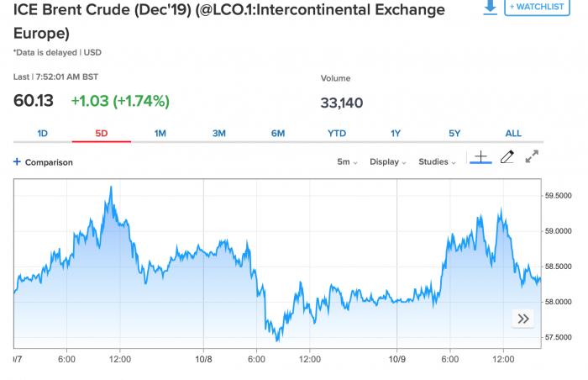The image size is (588, 380).
Task: Click the download arrow icon
Action: [x=491, y=6]
